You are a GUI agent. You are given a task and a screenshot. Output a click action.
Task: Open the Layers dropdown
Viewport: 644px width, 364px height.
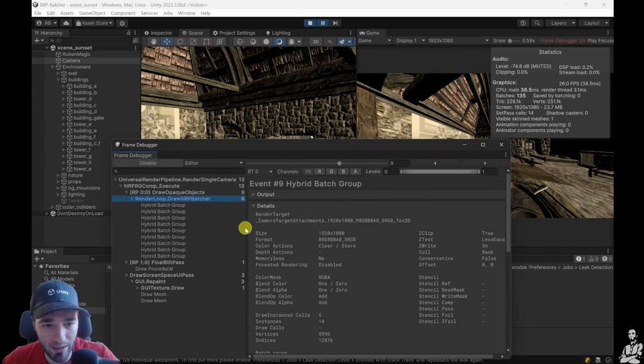(x=560, y=23)
